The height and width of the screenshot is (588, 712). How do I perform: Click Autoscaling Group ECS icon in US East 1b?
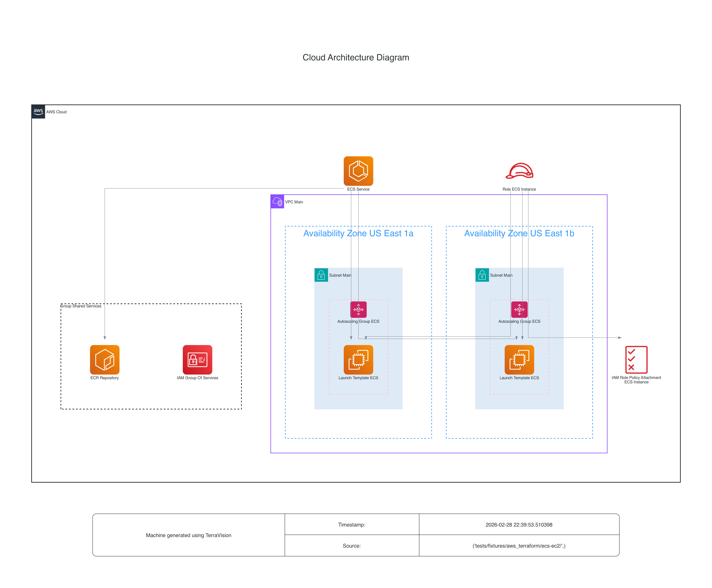519,309
